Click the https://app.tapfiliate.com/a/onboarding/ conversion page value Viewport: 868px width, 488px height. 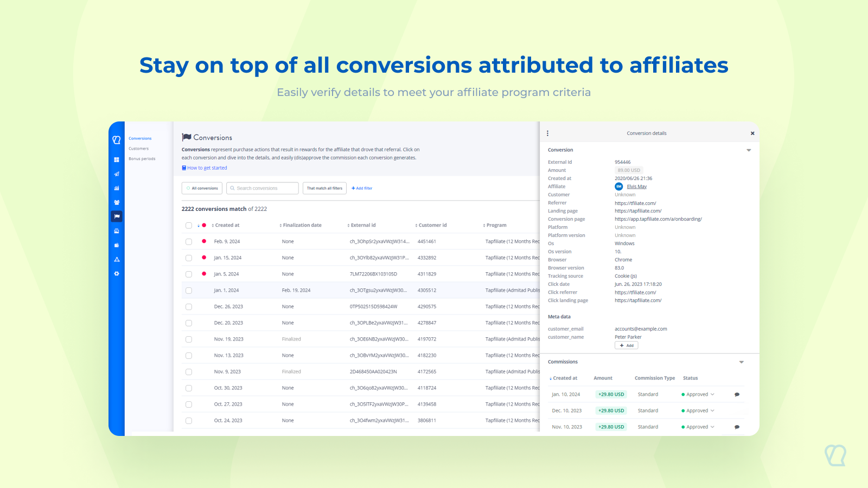point(658,219)
